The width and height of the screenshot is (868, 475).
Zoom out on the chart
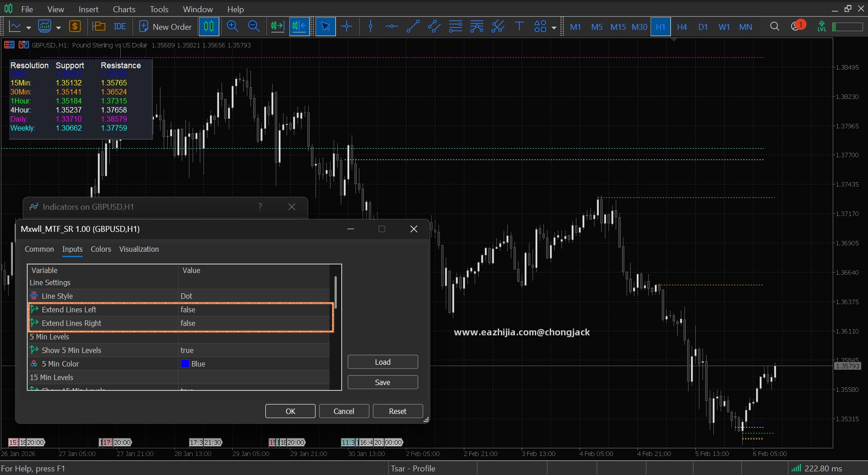254,27
